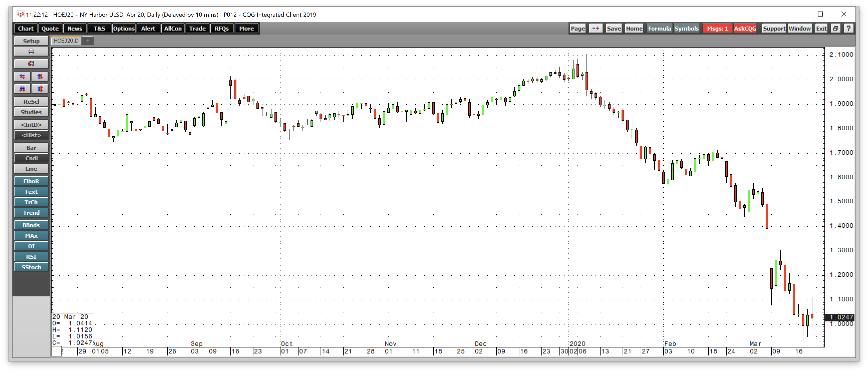
Task: Click the vertical compress arrows icon
Action: tap(40, 89)
